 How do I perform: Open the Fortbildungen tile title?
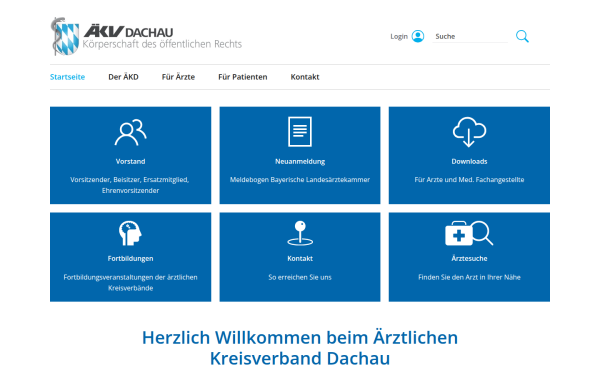coord(130,259)
